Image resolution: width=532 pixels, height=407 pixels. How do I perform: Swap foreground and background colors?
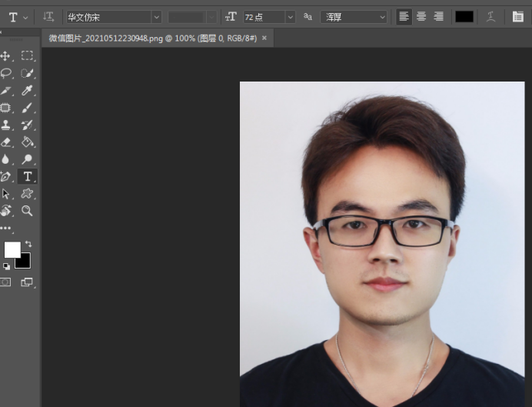tap(28, 244)
